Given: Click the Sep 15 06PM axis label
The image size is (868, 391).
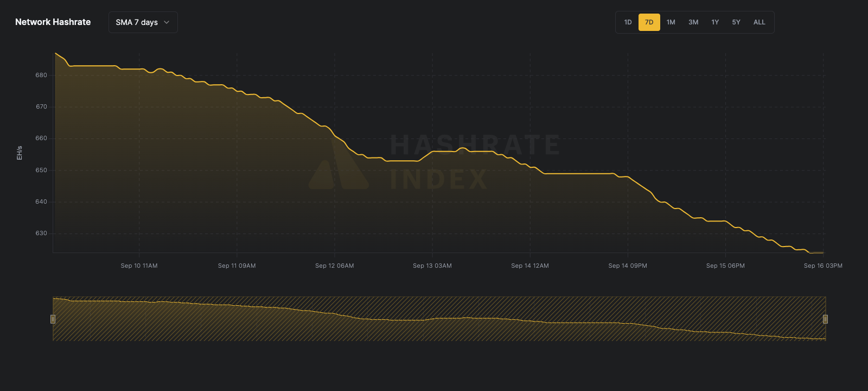Looking at the screenshot, I should pyautogui.click(x=725, y=266).
